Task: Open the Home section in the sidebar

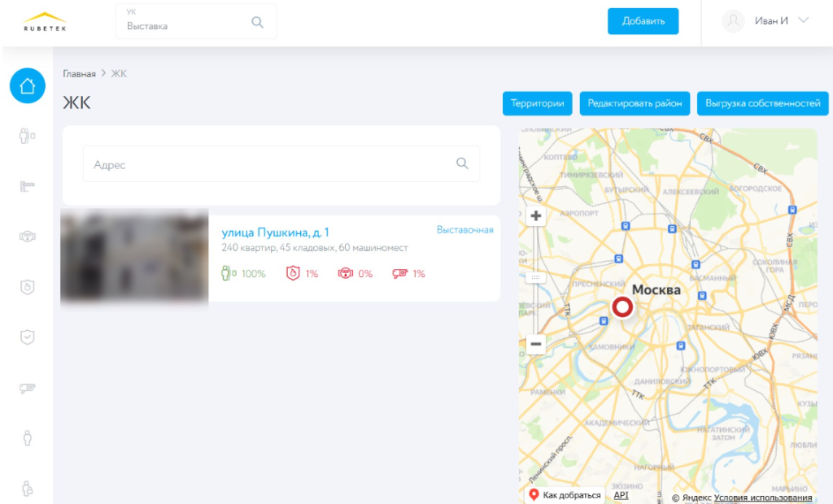Action: tap(27, 85)
